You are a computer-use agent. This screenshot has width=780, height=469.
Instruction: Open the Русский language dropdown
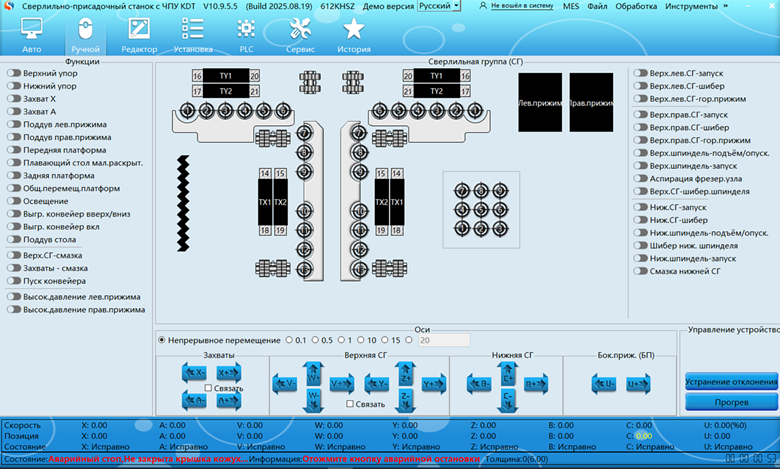point(439,6)
